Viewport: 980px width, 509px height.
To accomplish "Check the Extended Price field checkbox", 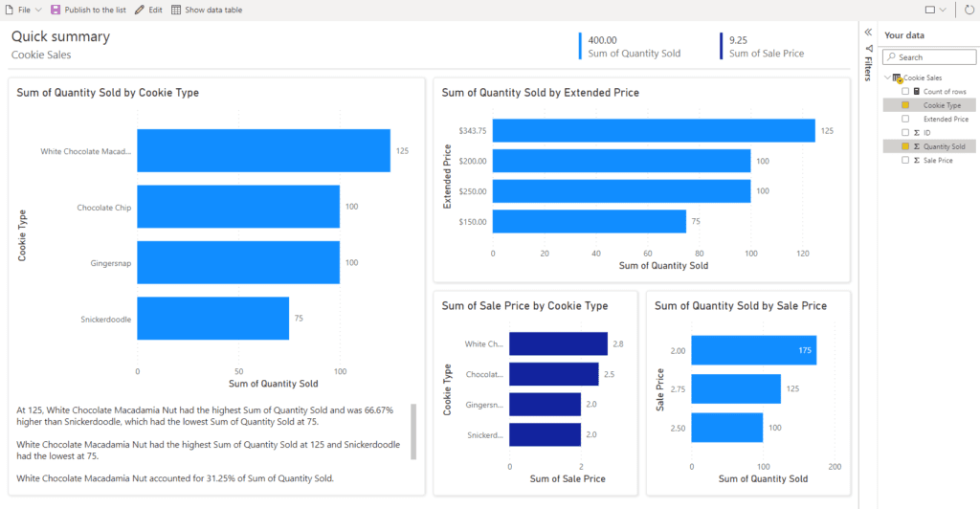I will tap(905, 119).
